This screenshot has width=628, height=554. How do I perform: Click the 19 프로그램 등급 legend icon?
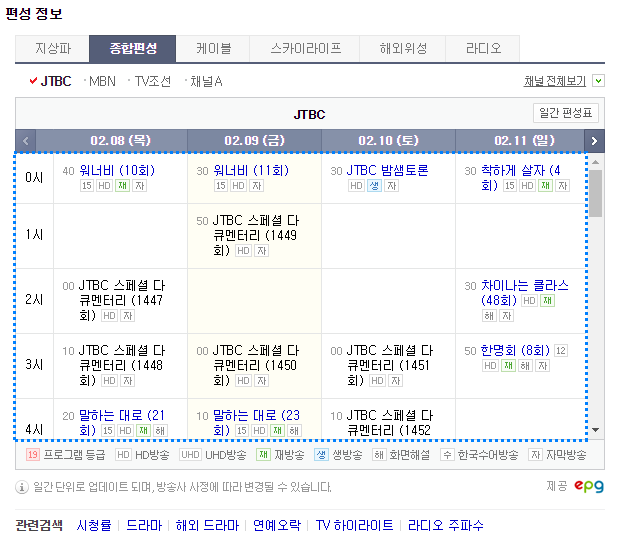pos(33,455)
